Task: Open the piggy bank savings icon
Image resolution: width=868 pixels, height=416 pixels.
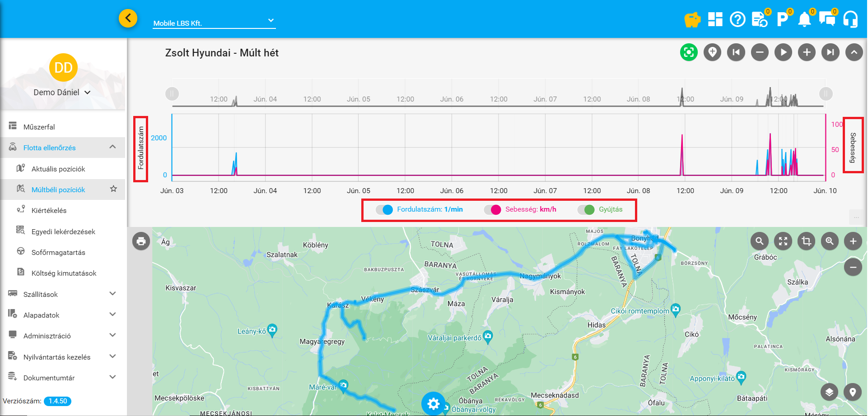Action: click(x=692, y=20)
